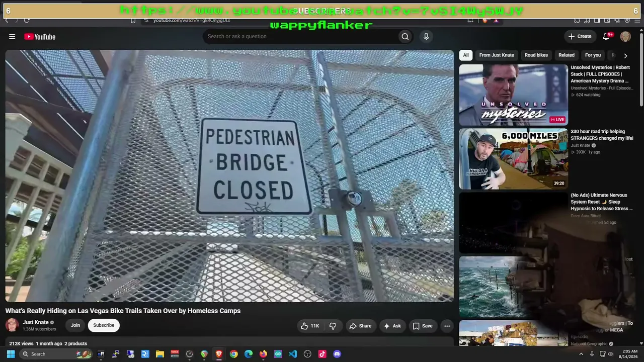The image size is (644, 362).
Task: Open Microsoft Edge from the taskbar
Action: tap(249, 354)
